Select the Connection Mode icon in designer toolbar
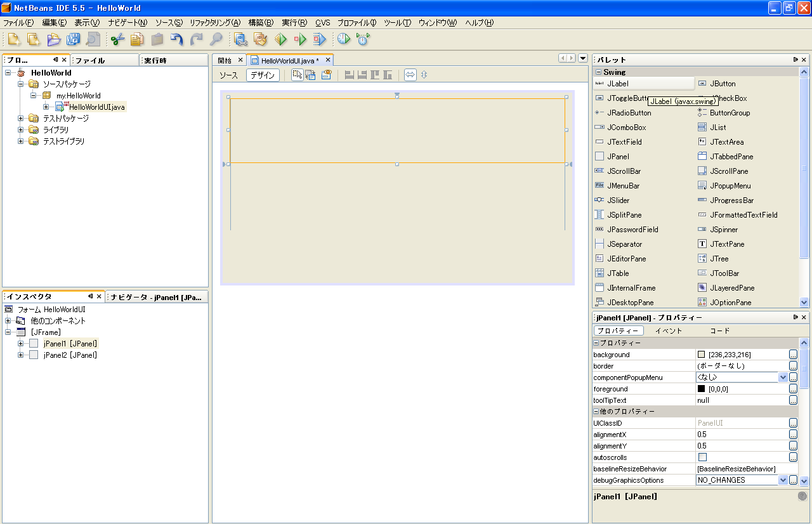Viewport: 812px width, 524px height. [310, 75]
